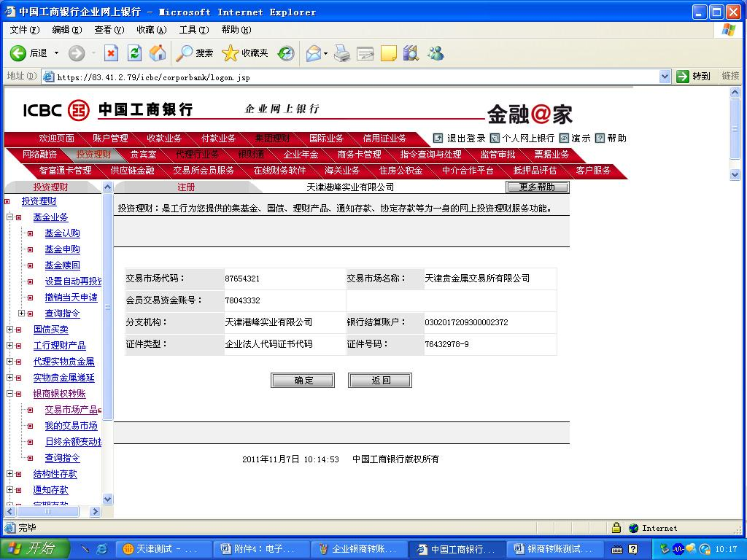Image resolution: width=747 pixels, height=560 pixels.
Task: Open the Windows 开始 Start button
Action: point(34,549)
